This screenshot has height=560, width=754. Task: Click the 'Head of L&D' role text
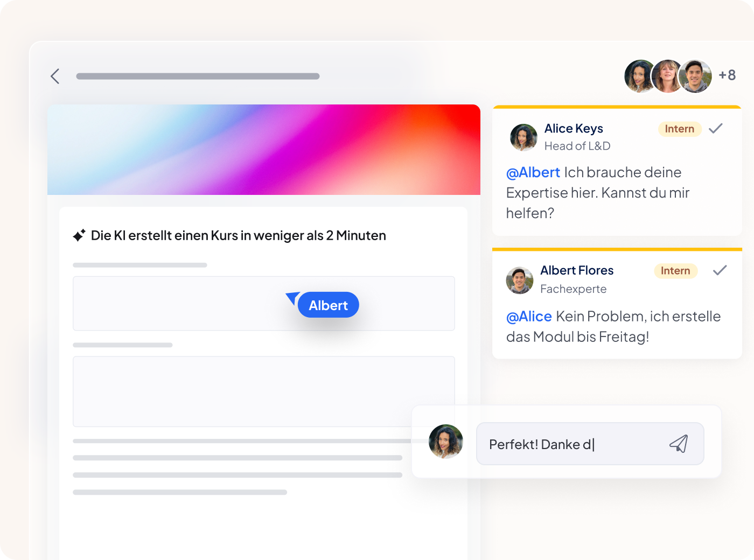577,146
